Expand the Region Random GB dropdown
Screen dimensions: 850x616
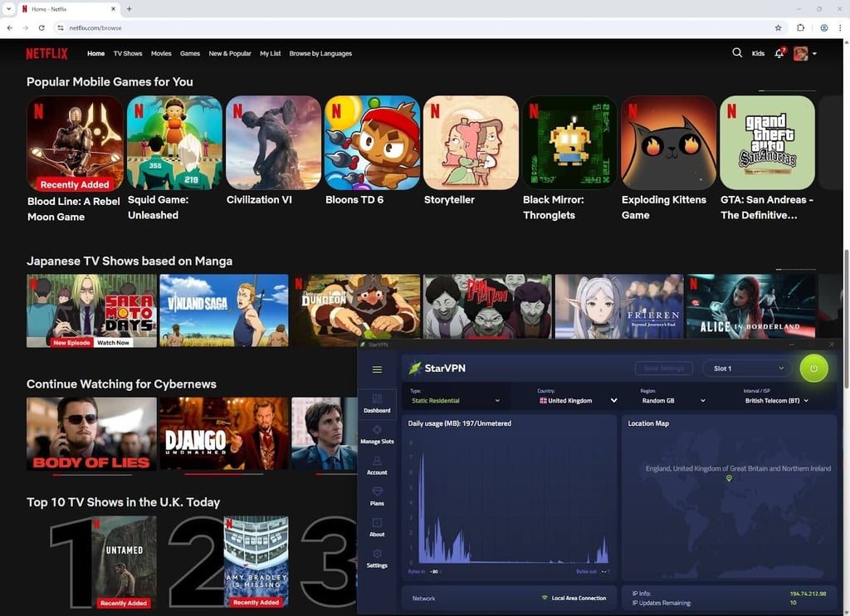[x=674, y=400]
